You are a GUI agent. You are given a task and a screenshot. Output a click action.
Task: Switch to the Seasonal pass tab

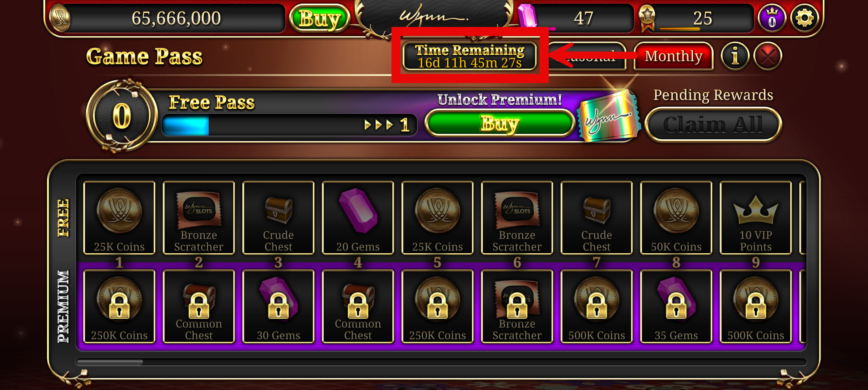588,56
